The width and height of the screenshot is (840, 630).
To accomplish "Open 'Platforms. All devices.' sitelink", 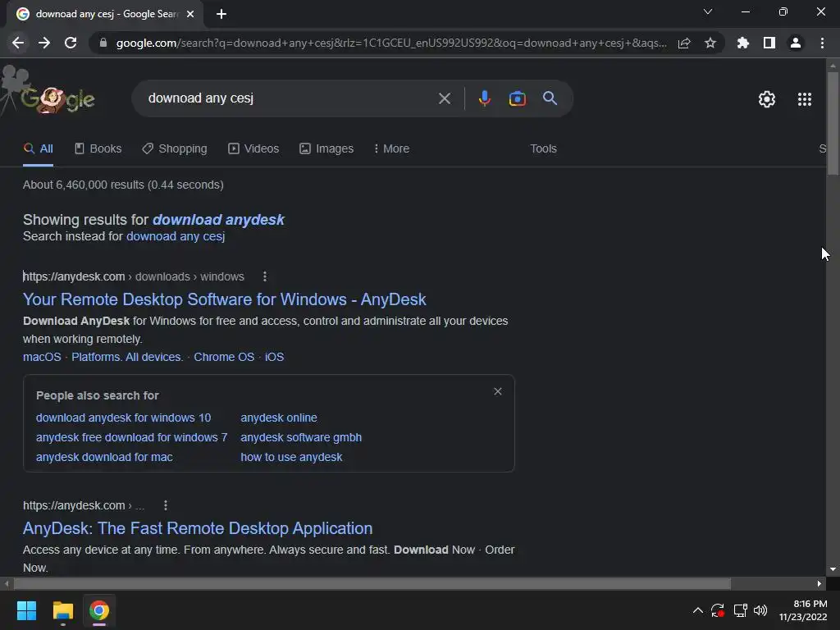I will coord(127,358).
